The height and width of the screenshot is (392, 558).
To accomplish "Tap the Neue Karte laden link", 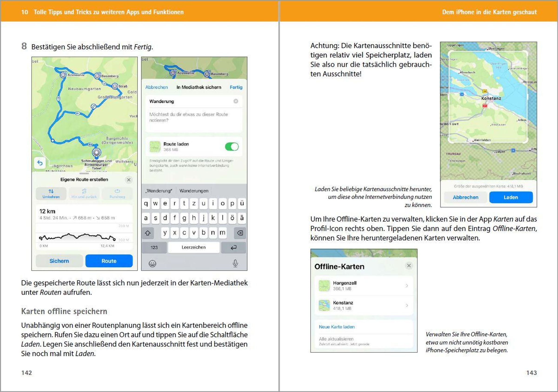I will pos(337,327).
